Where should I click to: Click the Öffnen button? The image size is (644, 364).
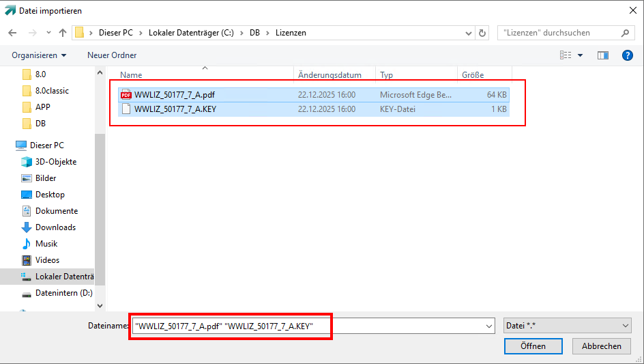tap(533, 346)
